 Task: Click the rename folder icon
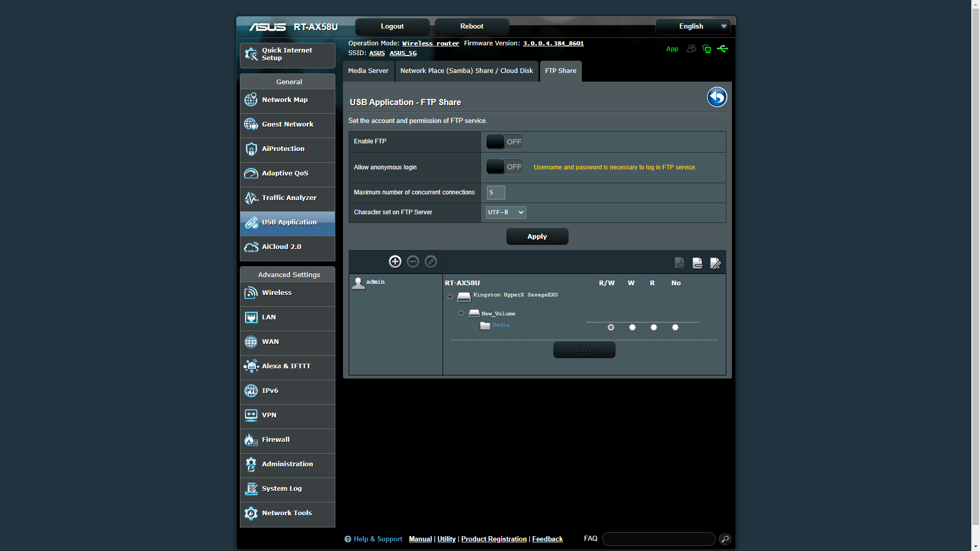(715, 263)
